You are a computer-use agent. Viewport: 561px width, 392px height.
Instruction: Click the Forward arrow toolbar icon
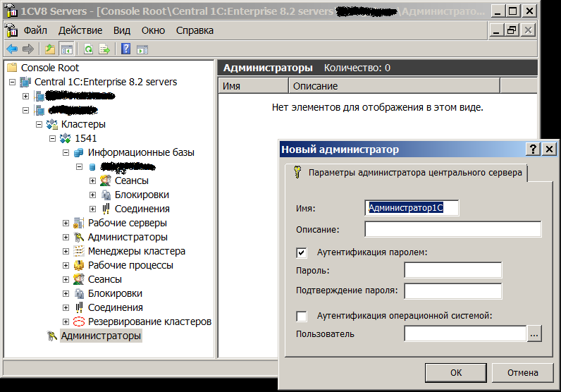[x=28, y=49]
